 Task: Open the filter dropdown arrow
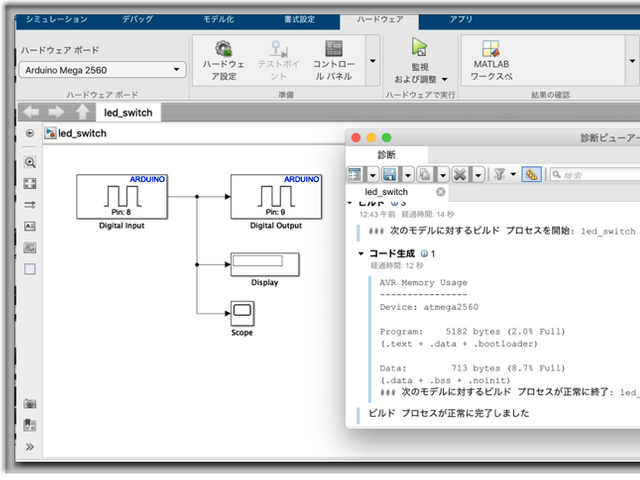(513, 174)
